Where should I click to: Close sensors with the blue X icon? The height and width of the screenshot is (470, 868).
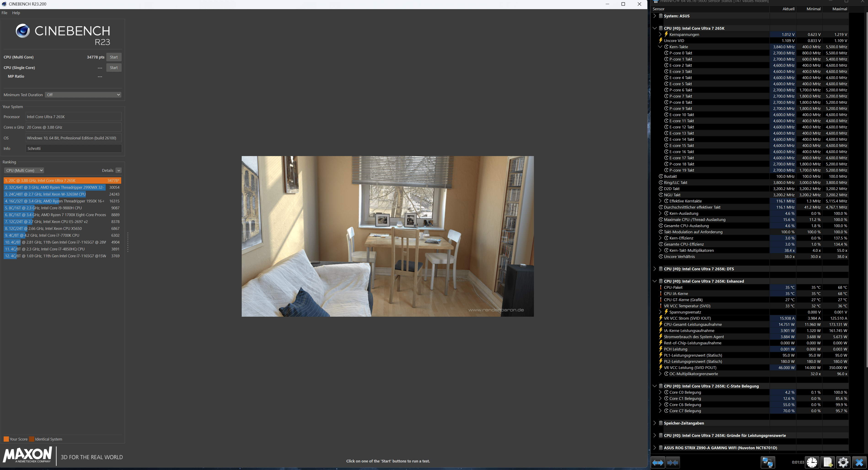(859, 462)
